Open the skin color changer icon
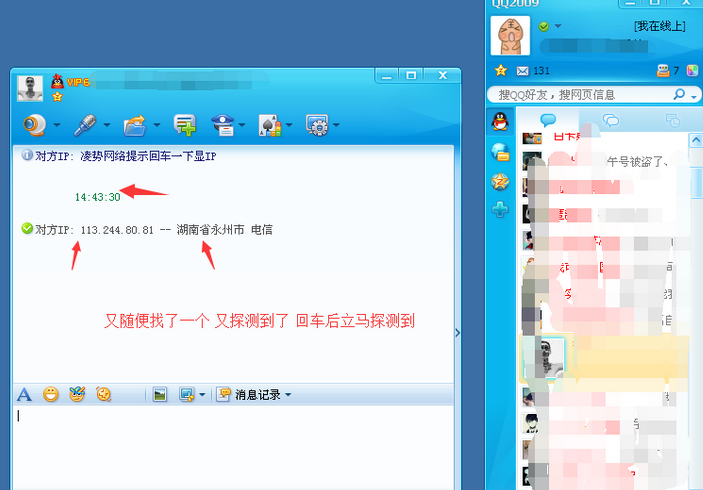Screen dimensions: 703x490 pos(693,71)
